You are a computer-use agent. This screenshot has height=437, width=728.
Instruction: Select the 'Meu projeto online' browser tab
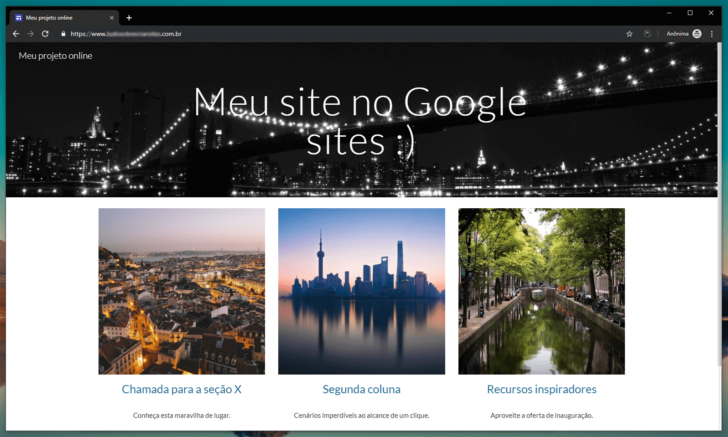(64, 18)
